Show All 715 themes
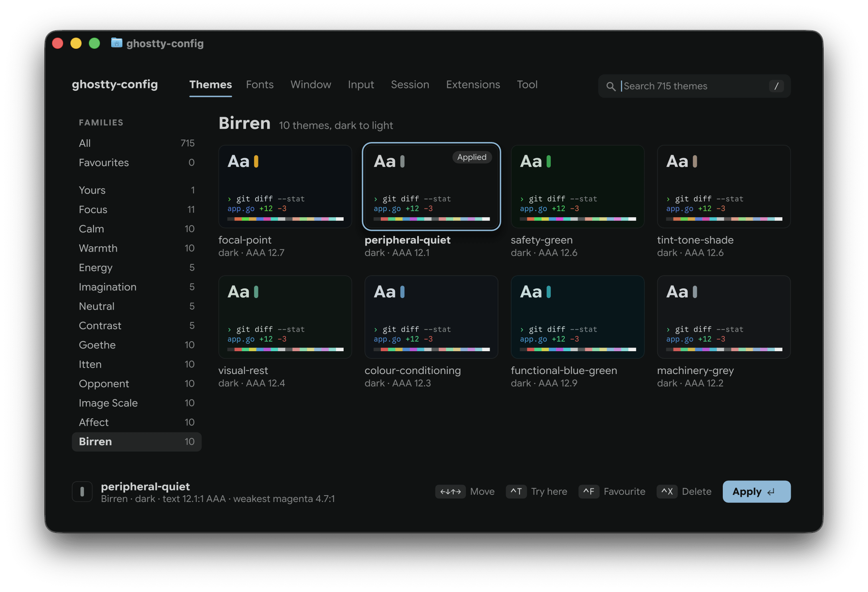Viewport: 868px width, 592px height. (x=136, y=143)
